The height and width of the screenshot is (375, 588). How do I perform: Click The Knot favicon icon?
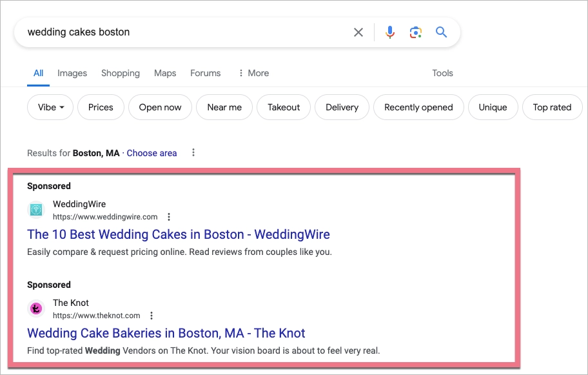[36, 309]
